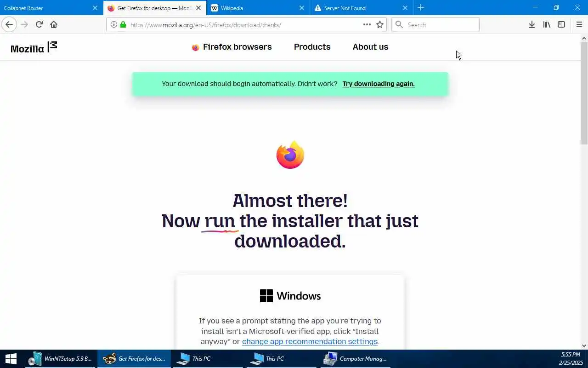
Task: Minimize the Firefox window
Action: coord(535,7)
